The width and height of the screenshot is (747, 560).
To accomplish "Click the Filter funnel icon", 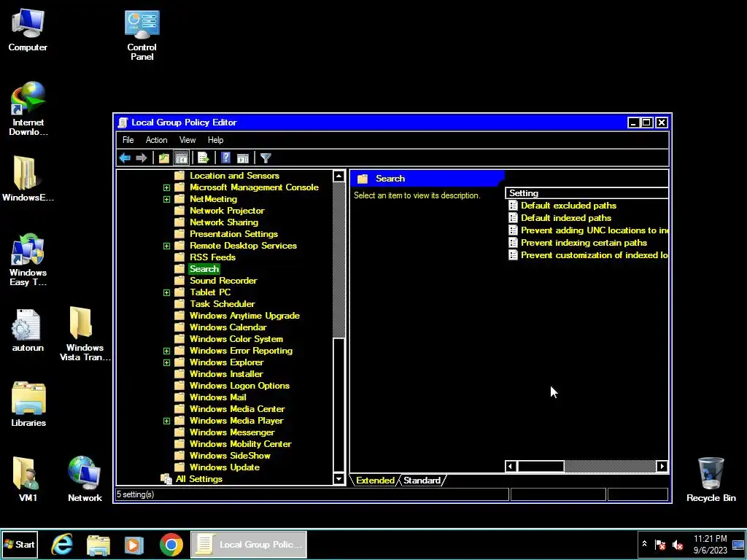I will [x=266, y=158].
